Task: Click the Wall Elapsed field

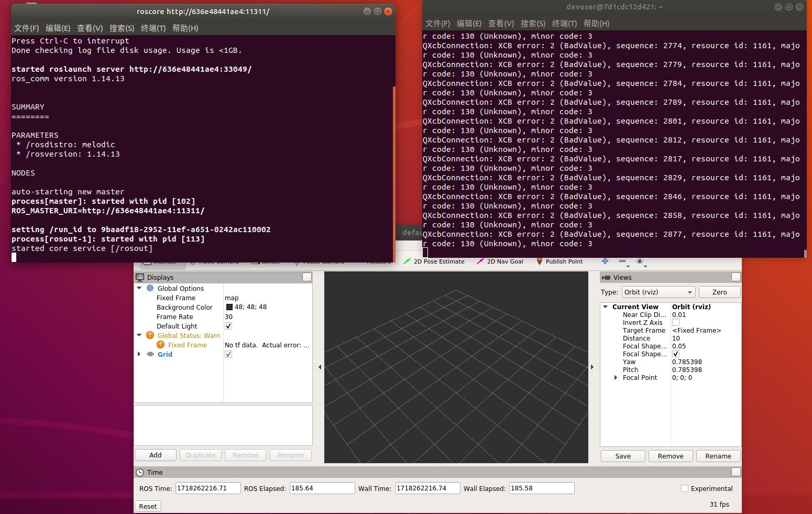Action: click(542, 488)
